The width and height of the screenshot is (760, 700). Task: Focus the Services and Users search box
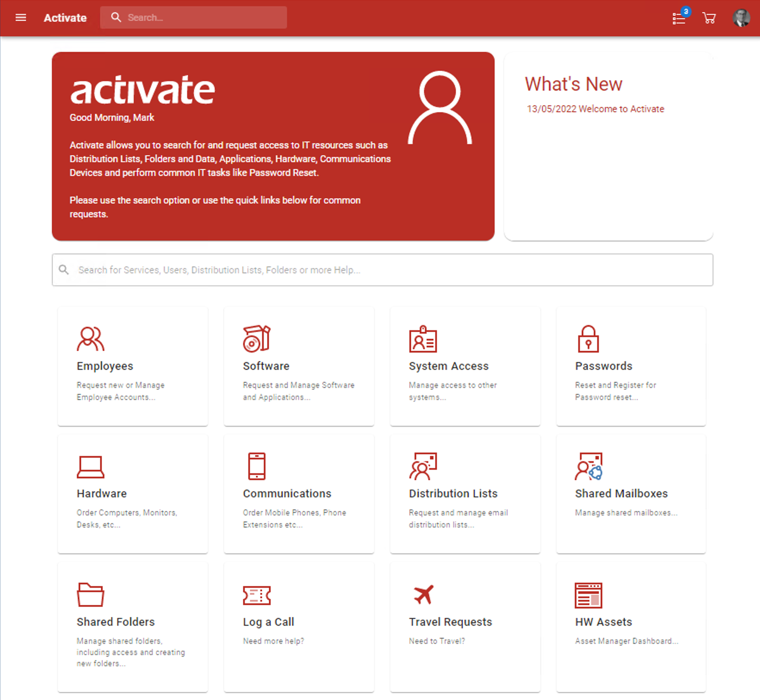coord(383,270)
